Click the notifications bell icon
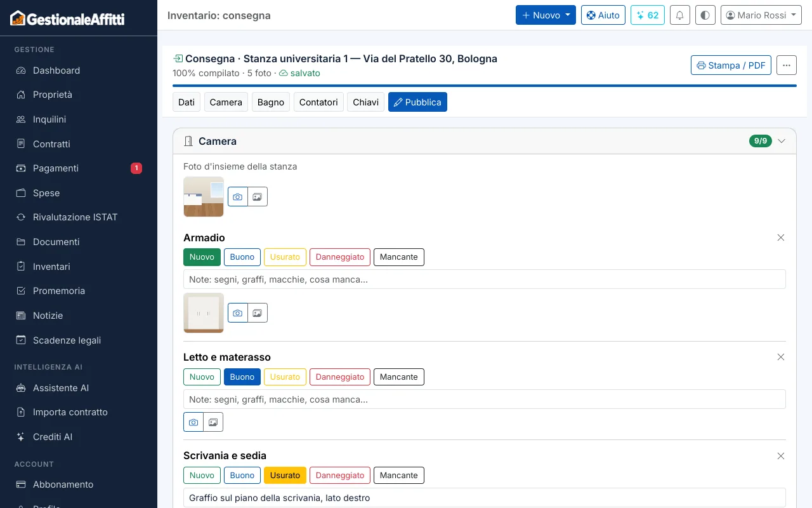Image resolution: width=812 pixels, height=508 pixels. point(680,15)
